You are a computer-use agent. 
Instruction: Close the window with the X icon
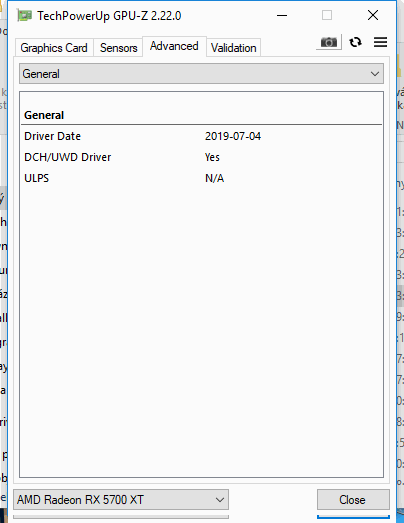pos(373,15)
